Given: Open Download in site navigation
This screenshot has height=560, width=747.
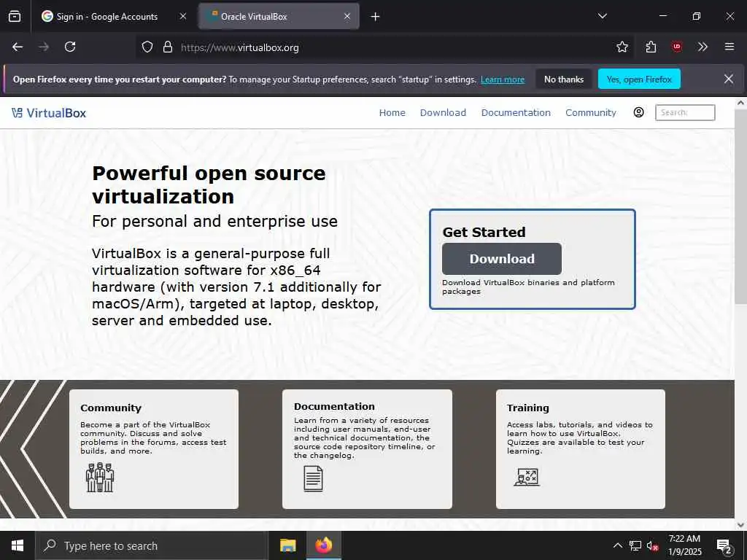Looking at the screenshot, I should click(x=443, y=113).
